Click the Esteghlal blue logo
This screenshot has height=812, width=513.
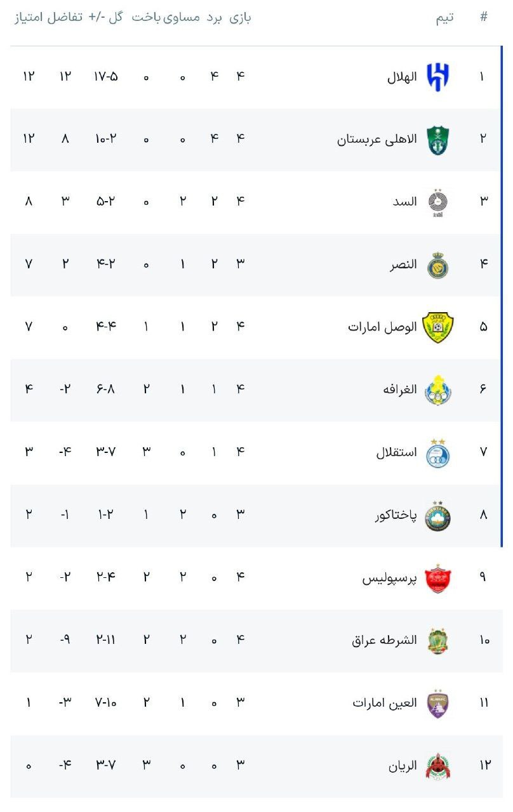tap(437, 452)
